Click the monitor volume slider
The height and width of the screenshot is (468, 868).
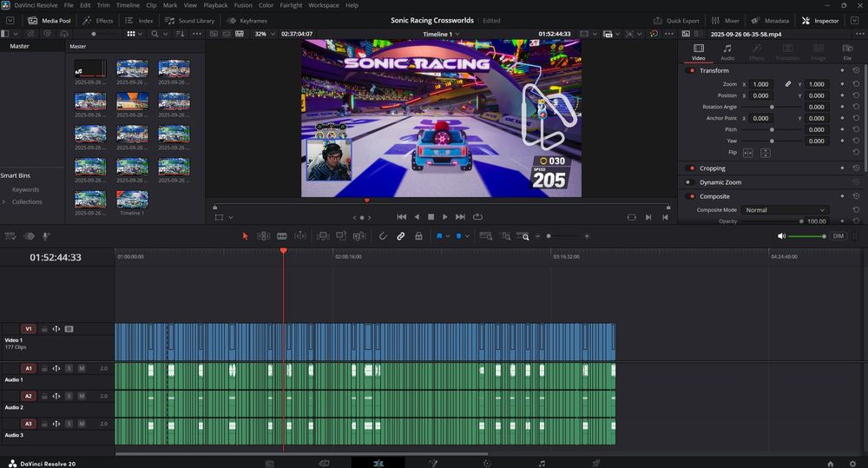pyautogui.click(x=807, y=236)
